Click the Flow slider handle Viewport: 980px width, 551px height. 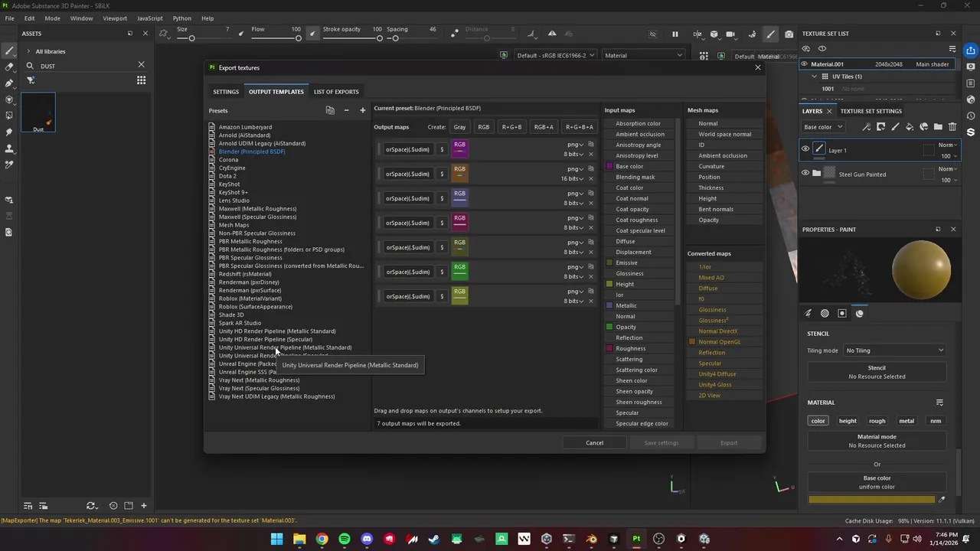point(298,38)
